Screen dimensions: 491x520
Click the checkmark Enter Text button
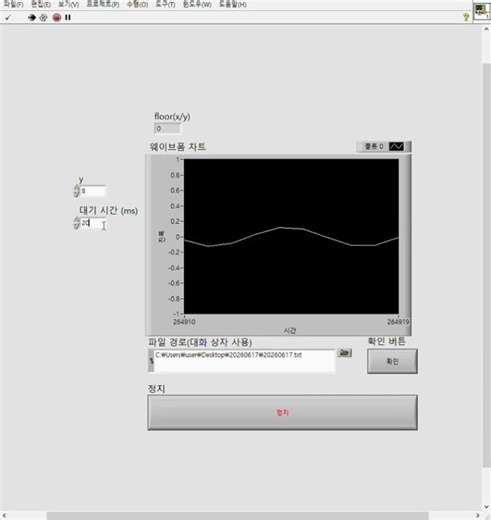tap(8, 17)
